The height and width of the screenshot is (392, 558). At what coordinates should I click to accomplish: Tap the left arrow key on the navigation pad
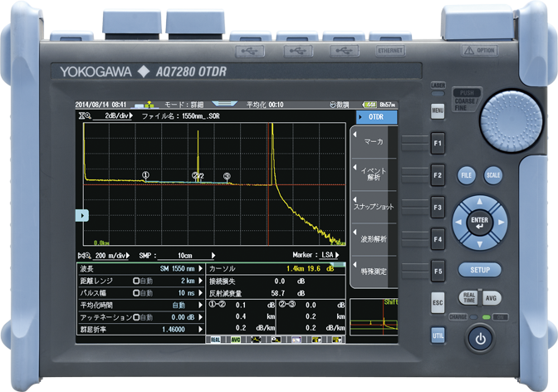click(x=458, y=223)
